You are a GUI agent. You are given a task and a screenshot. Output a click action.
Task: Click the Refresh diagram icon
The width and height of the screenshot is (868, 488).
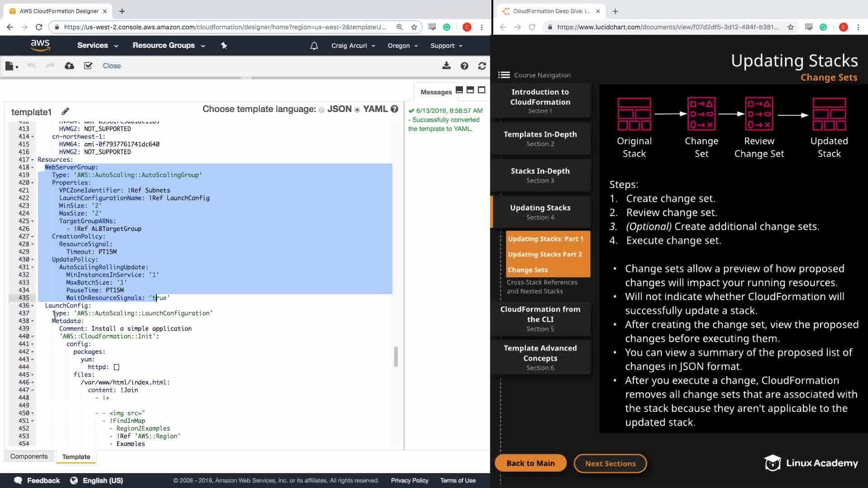pyautogui.click(x=482, y=66)
